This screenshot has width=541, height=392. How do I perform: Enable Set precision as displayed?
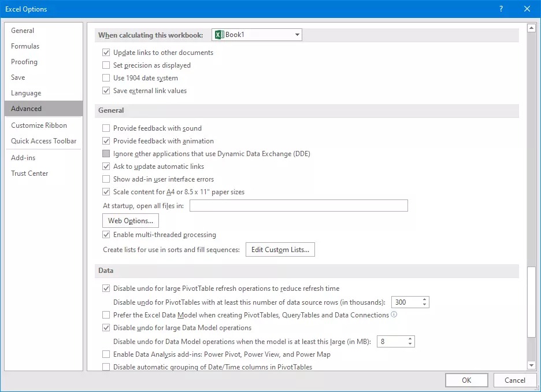coord(106,65)
